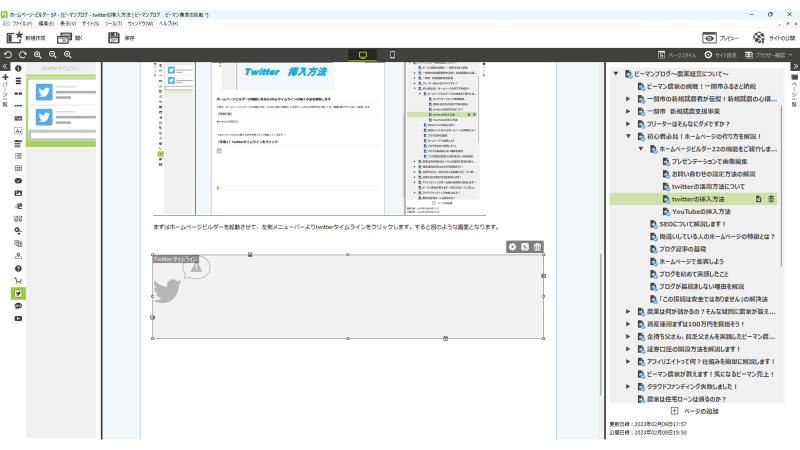Collapse the parts list panel with « arrows
The image size is (800, 450).
pyautogui.click(x=6, y=66)
